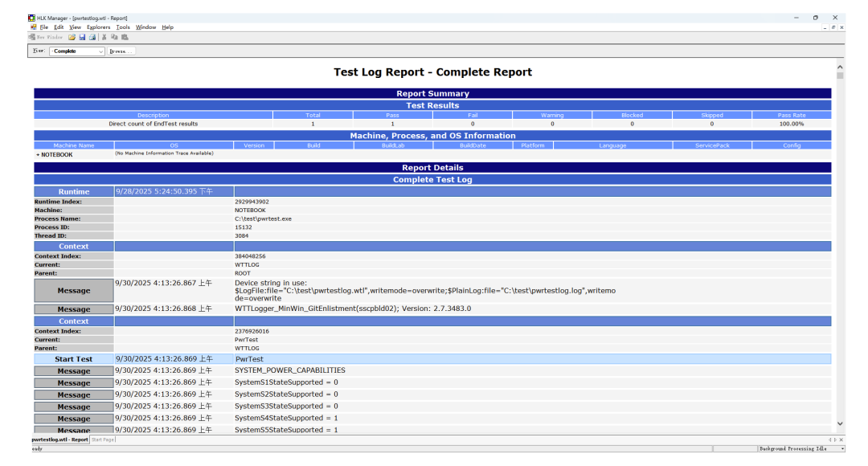Click the '100.00%' pass rate value

click(x=792, y=124)
